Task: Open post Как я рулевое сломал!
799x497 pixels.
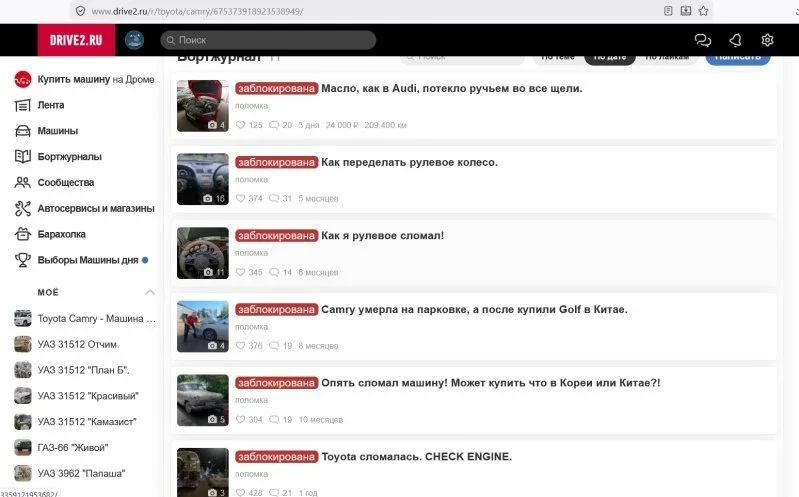Action: 382,236
